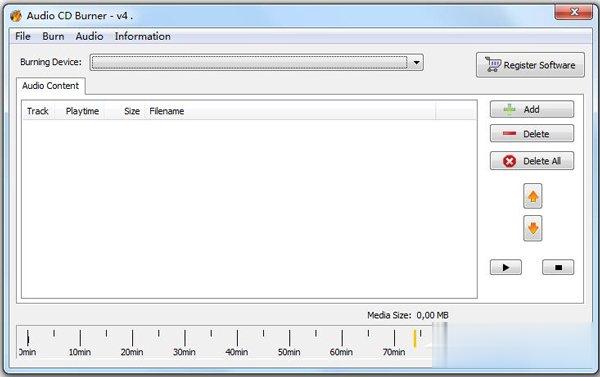Switch to the Audio Content tab

click(x=51, y=86)
